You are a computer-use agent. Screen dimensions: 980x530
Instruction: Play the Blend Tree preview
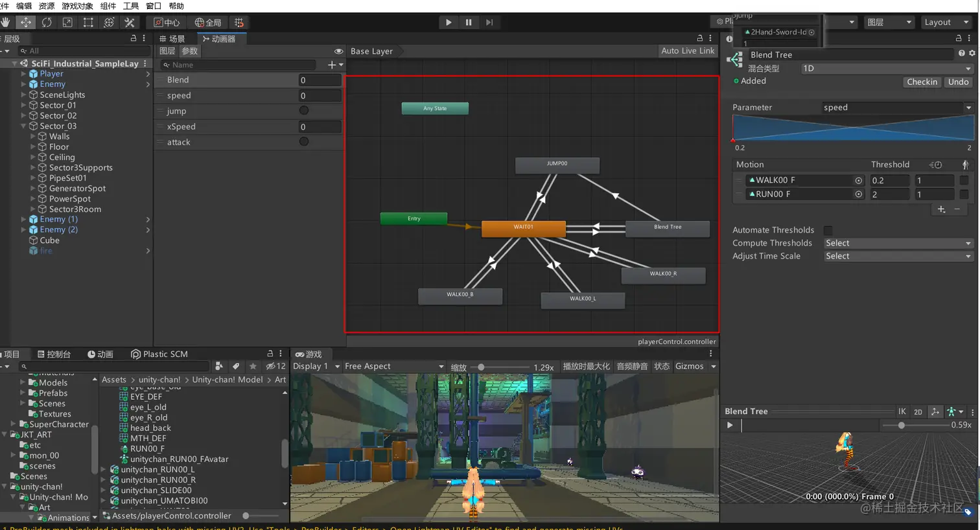click(730, 425)
